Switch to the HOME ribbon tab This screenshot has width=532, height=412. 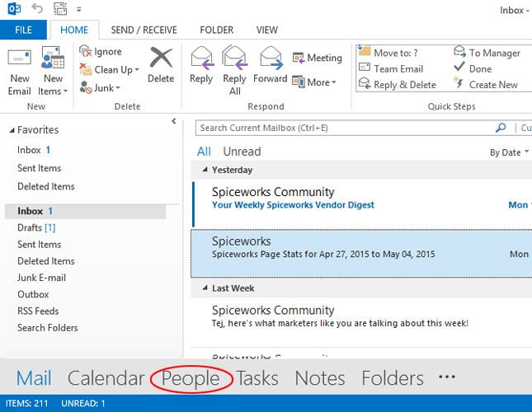74,30
